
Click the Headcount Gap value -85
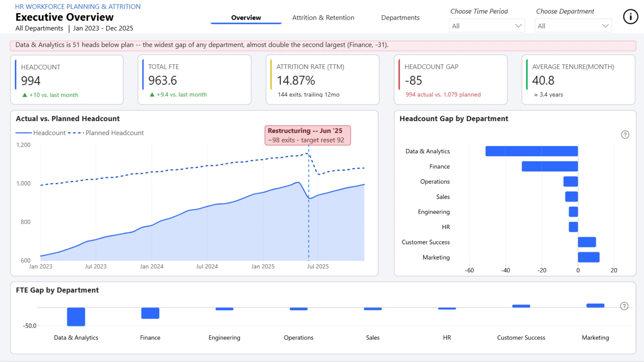[413, 80]
